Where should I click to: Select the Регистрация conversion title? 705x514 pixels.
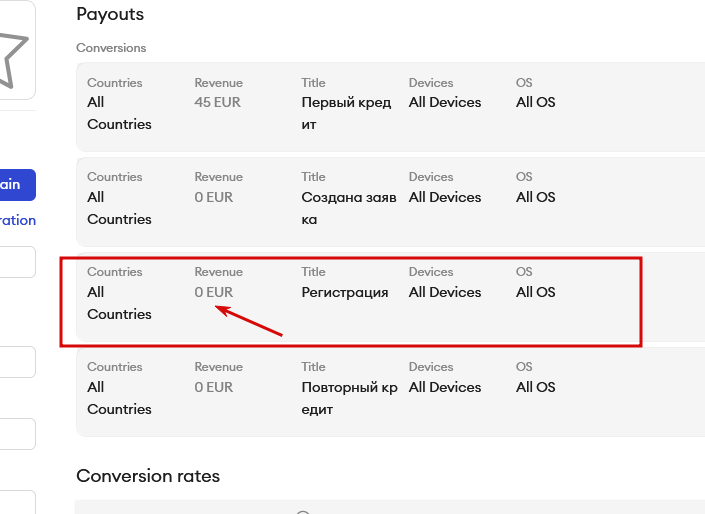point(345,292)
